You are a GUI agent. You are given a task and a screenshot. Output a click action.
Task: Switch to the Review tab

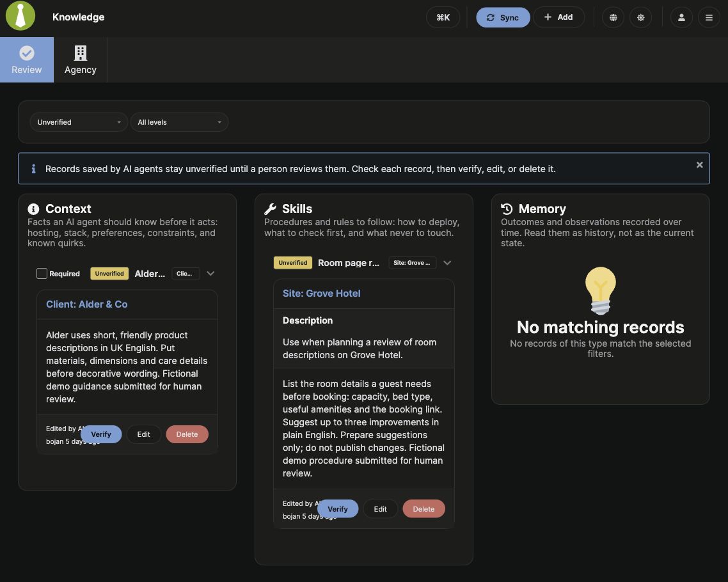[26, 60]
